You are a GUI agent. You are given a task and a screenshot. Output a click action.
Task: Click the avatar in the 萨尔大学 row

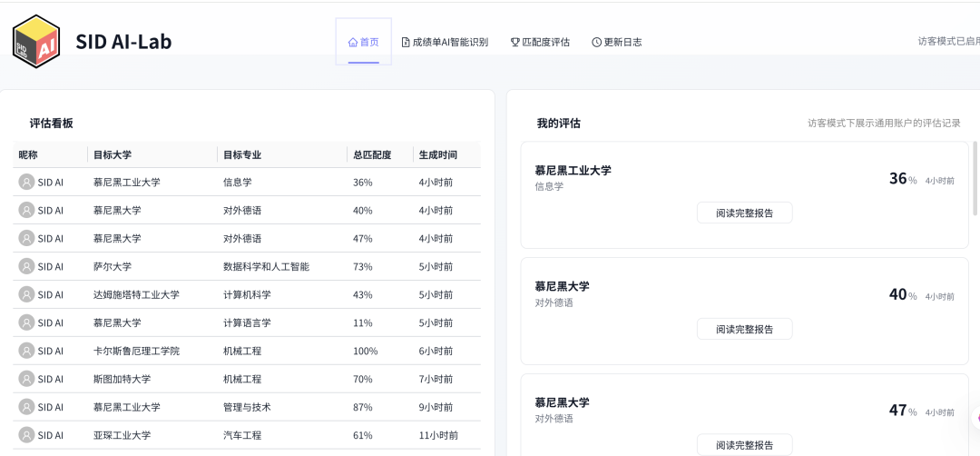coord(26,266)
